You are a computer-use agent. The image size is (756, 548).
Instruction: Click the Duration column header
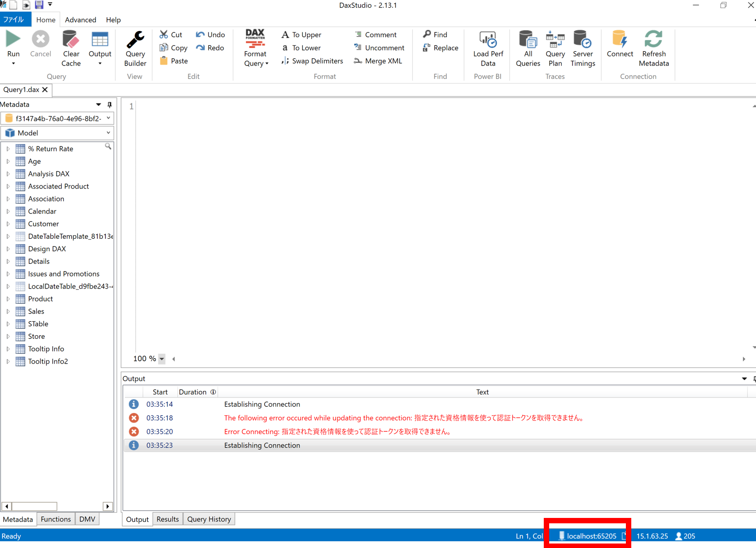tap(197, 392)
